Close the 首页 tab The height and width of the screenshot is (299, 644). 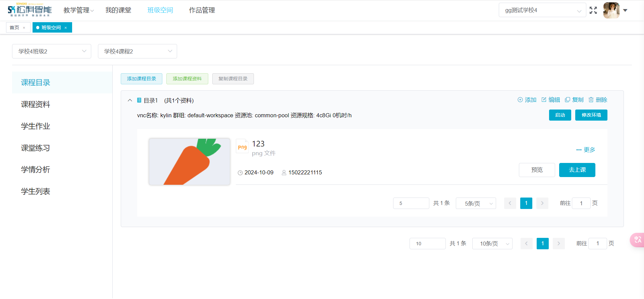[x=24, y=28]
